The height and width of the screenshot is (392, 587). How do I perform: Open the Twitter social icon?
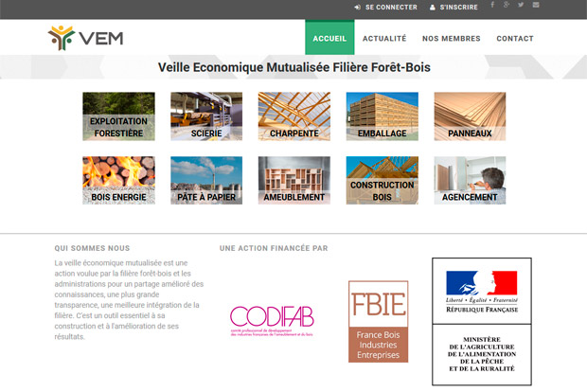pyautogui.click(x=521, y=5)
